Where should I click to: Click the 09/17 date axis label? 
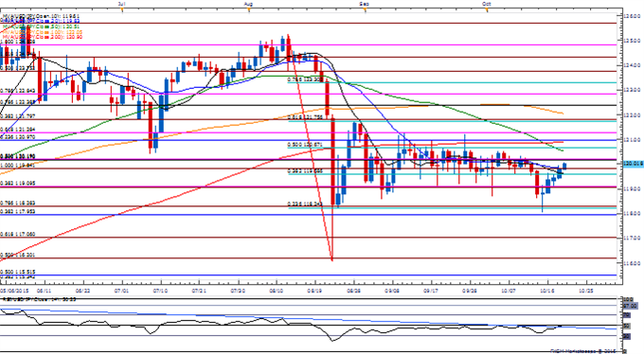click(431, 290)
